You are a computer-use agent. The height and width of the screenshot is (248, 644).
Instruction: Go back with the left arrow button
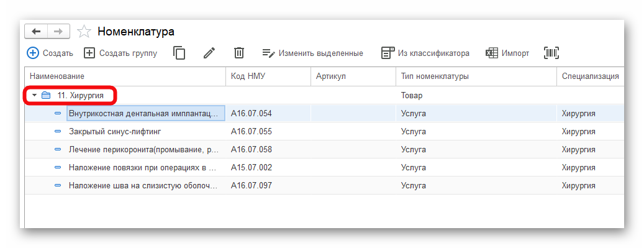(36, 31)
